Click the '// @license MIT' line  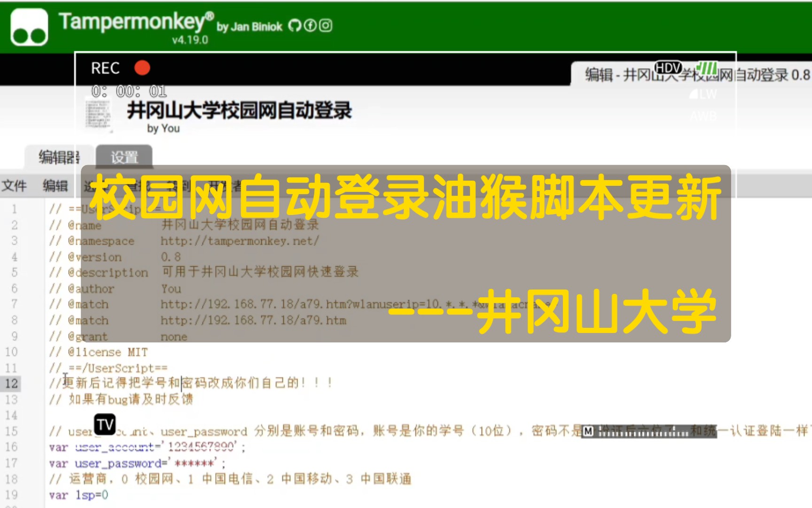coord(99,352)
